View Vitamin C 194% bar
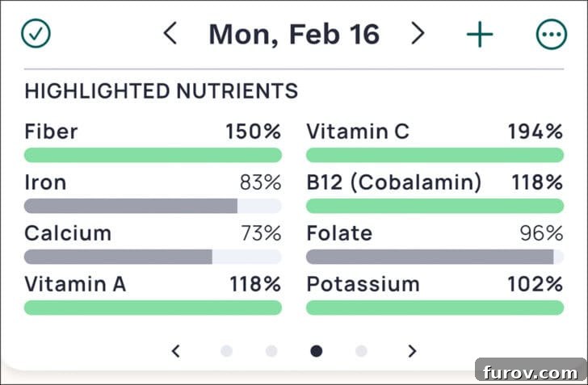This screenshot has height=385, width=588. pyautogui.click(x=435, y=155)
